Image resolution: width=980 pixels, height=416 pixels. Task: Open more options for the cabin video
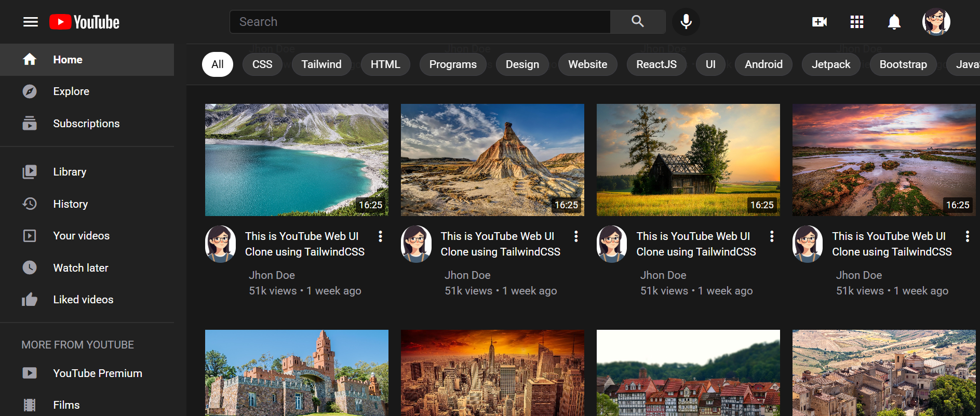[x=772, y=236]
